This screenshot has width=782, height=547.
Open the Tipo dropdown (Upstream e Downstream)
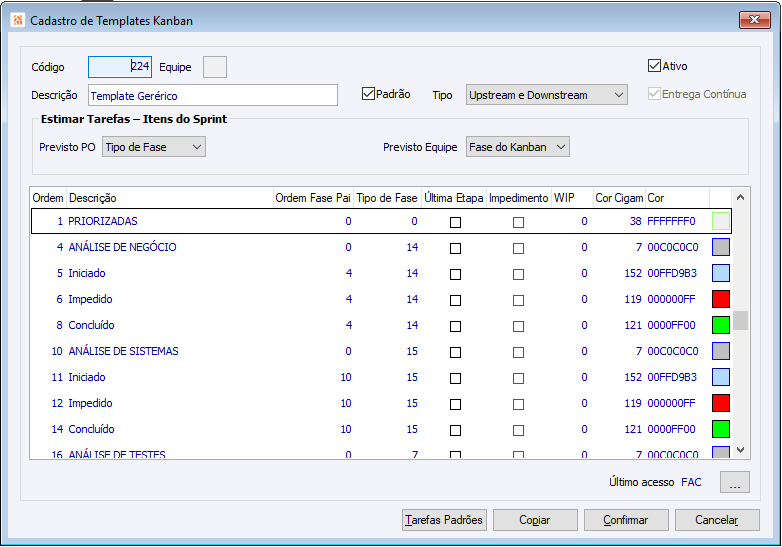(x=547, y=95)
